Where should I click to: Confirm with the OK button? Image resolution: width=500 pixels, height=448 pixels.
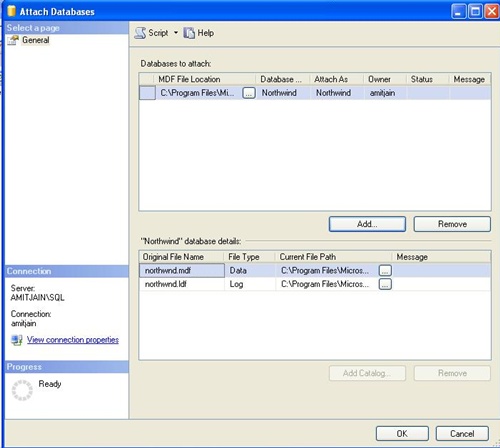(402, 433)
